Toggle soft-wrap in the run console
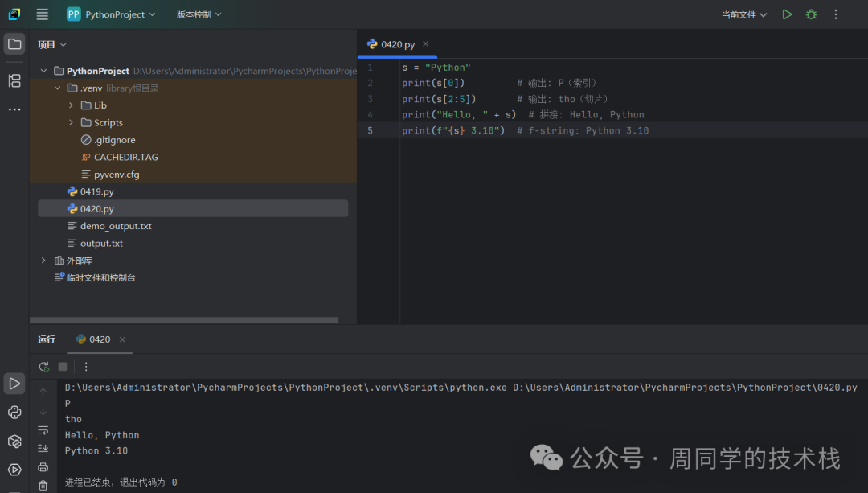Image resolution: width=868 pixels, height=493 pixels. click(x=43, y=429)
